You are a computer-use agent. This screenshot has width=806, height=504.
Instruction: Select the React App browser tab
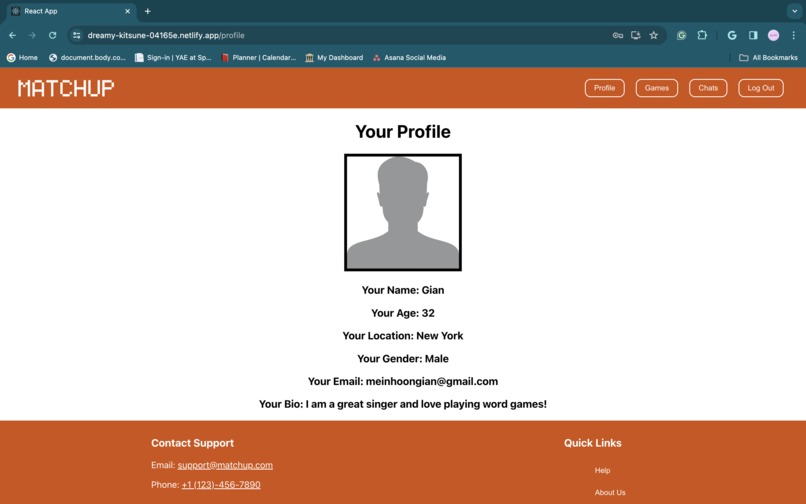coord(71,11)
